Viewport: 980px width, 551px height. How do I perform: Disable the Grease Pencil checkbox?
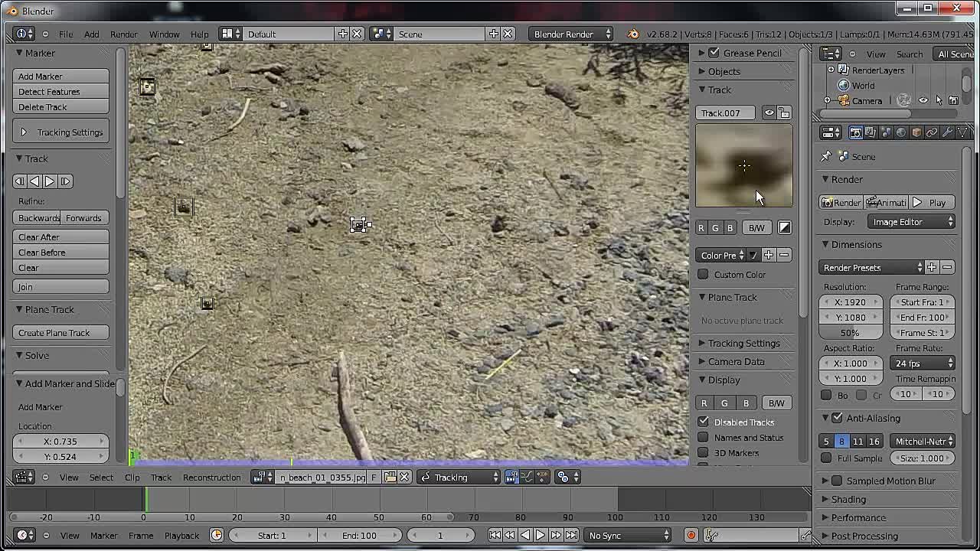pyautogui.click(x=714, y=53)
